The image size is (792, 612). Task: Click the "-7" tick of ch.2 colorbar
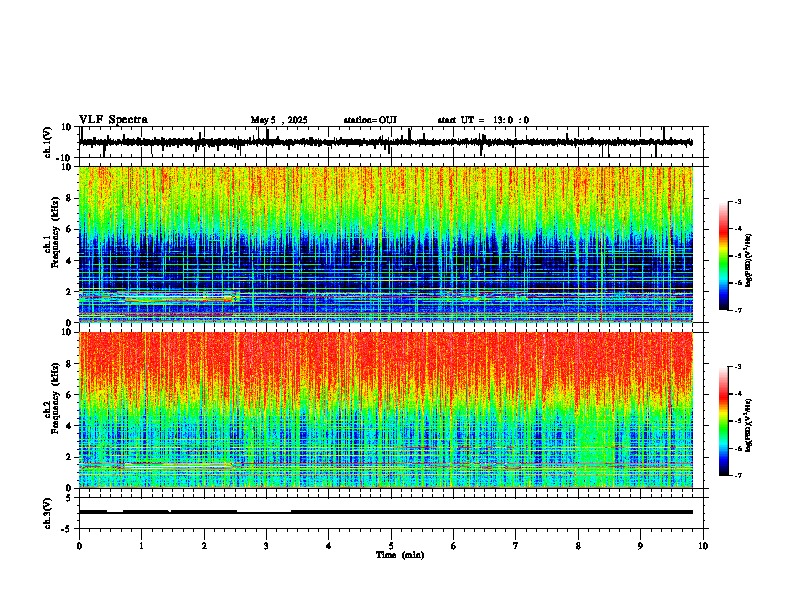point(738,475)
